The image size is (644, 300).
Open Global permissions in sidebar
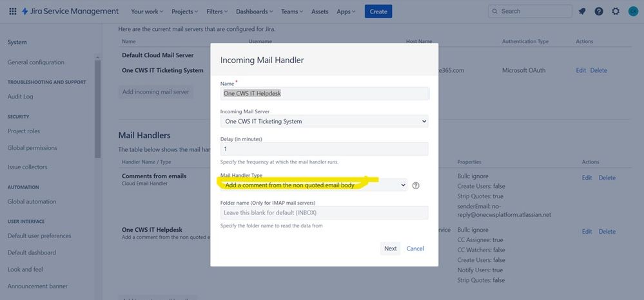32,148
